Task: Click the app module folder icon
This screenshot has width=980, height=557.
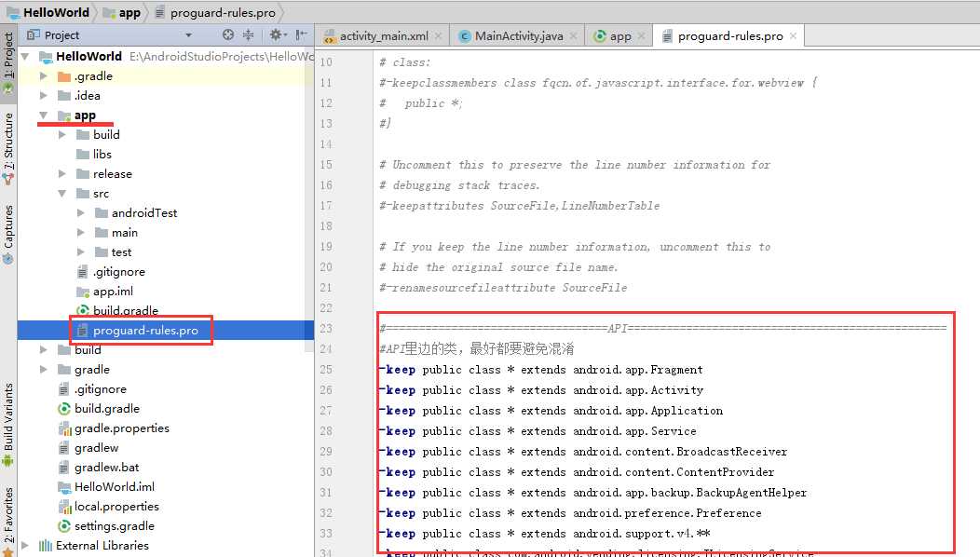Action: tap(63, 115)
